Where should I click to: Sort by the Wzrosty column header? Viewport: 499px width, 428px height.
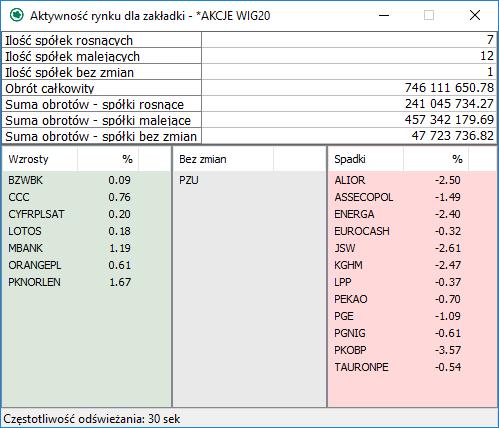(40, 159)
